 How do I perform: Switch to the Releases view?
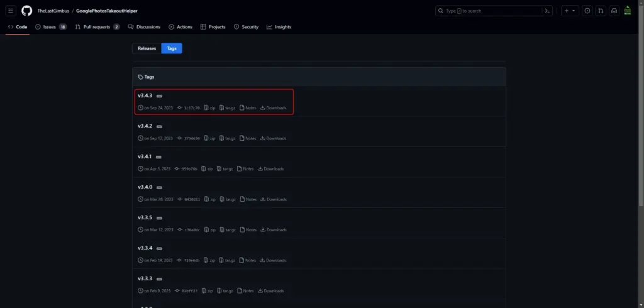click(x=147, y=48)
